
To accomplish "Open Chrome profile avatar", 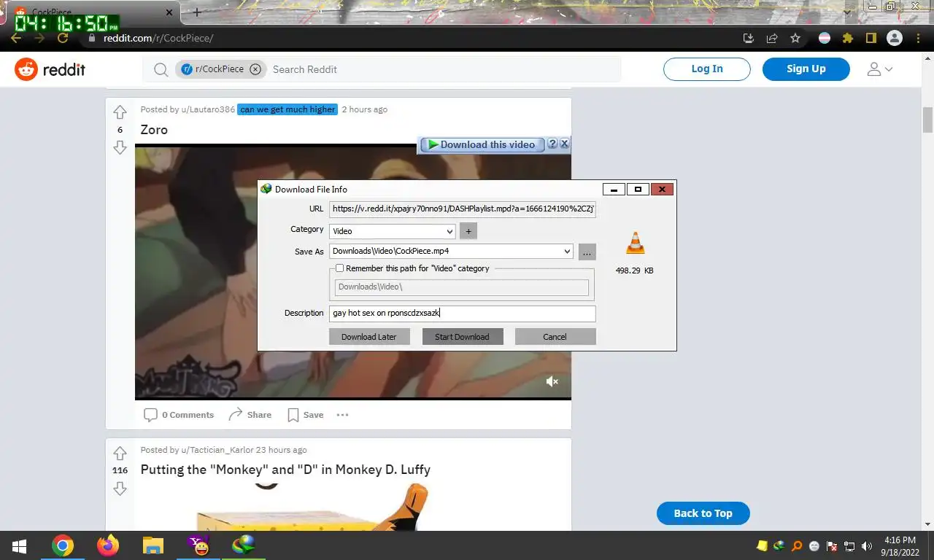I will coord(895,38).
